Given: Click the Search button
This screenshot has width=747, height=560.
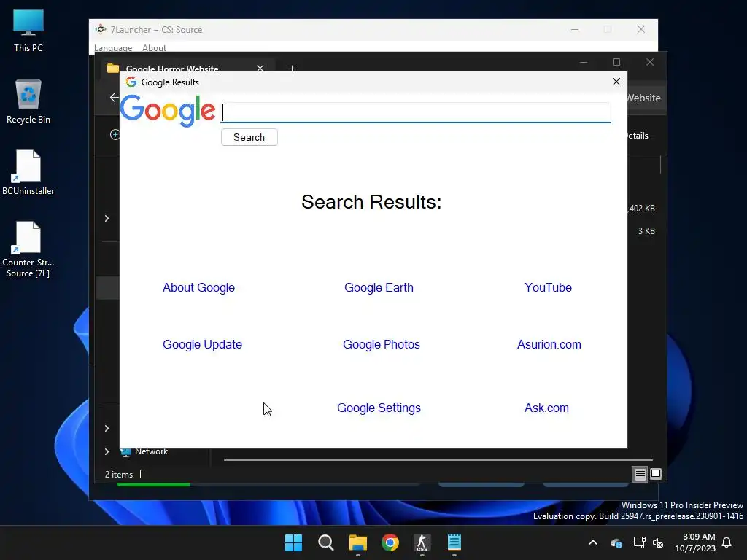Looking at the screenshot, I should (249, 137).
